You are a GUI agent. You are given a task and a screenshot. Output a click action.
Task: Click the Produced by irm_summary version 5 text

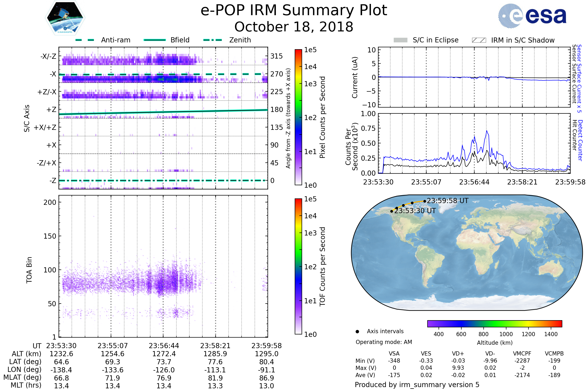pyautogui.click(x=417, y=384)
